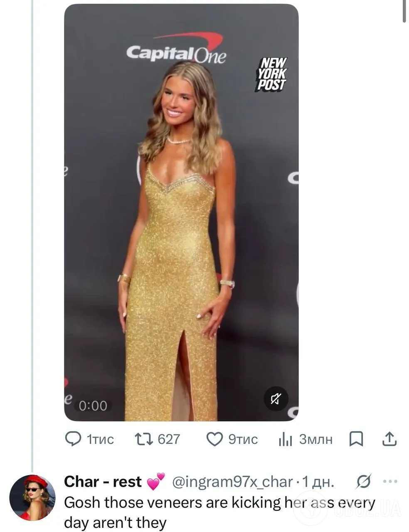Open the three-dot menu on Char's reply
Screen dimensions: 409x532
pos(390,482)
